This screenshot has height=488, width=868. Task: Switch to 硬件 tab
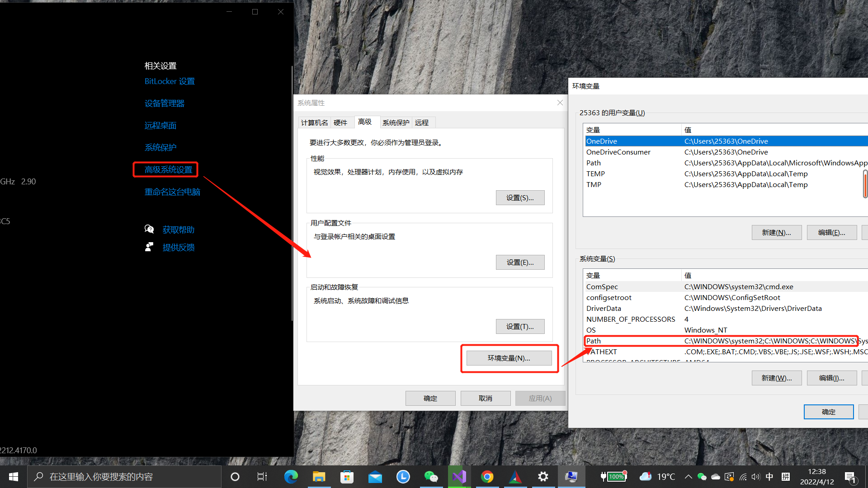pos(340,122)
